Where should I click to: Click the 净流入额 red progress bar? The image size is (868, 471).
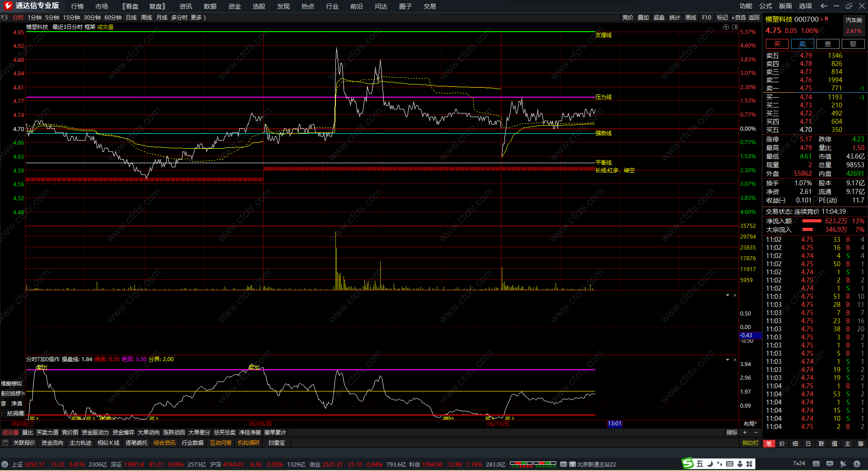pos(811,221)
